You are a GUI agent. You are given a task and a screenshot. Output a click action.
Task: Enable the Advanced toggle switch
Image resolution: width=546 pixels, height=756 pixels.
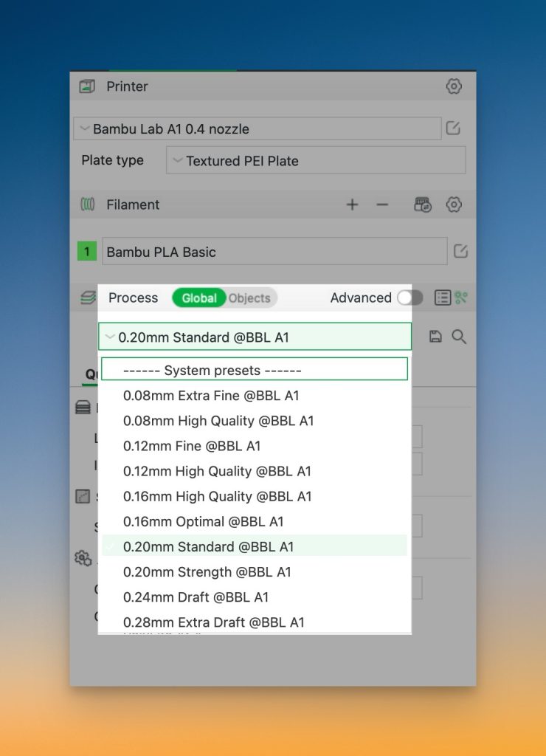409,298
